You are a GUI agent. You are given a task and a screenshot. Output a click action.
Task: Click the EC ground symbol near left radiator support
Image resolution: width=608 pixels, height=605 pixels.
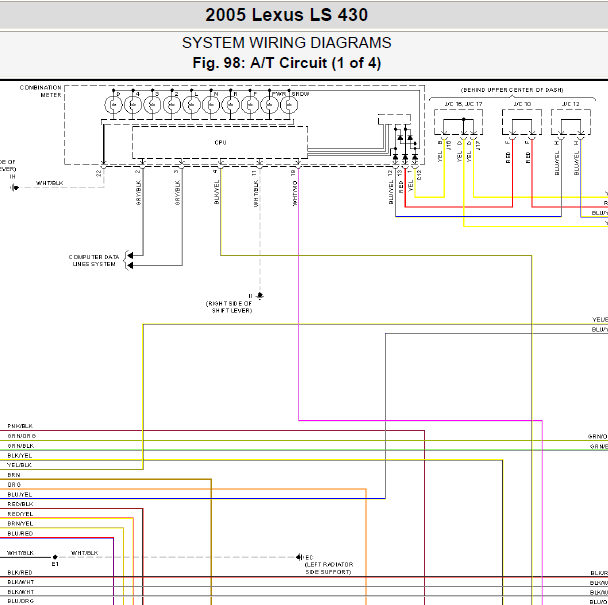coord(299,557)
